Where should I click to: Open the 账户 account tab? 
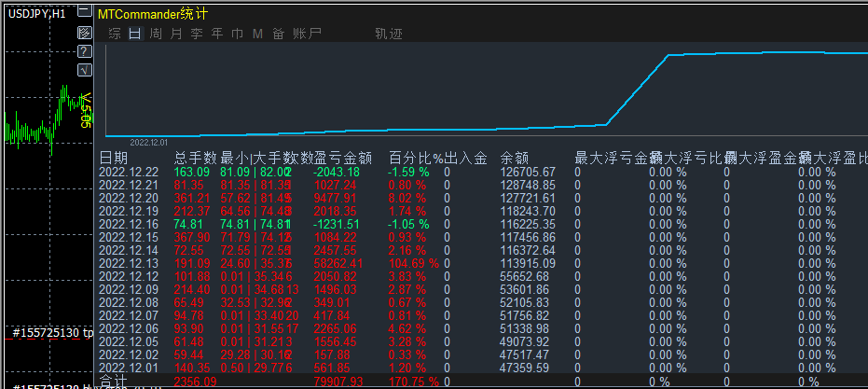click(308, 34)
